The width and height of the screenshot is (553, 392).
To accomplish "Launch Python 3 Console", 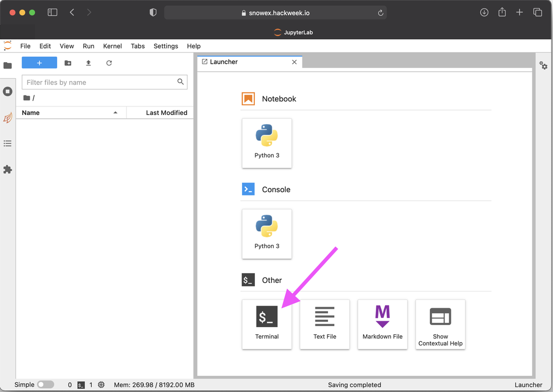I will click(x=267, y=234).
